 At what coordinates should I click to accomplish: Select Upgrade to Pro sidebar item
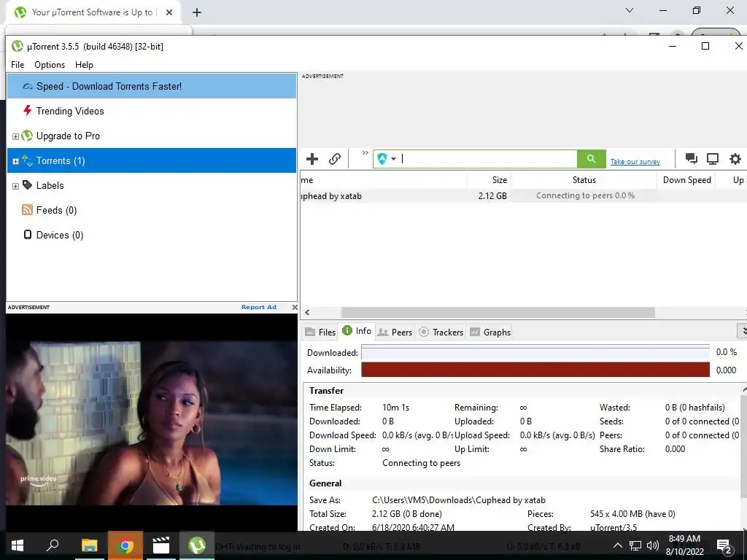tap(152, 136)
